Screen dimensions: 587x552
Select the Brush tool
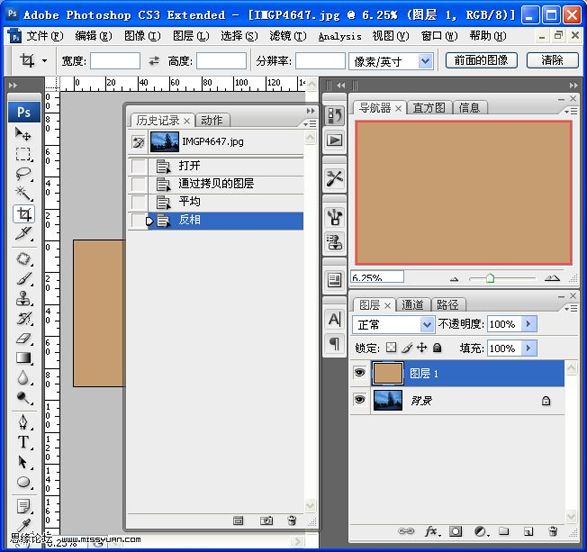tap(23, 279)
